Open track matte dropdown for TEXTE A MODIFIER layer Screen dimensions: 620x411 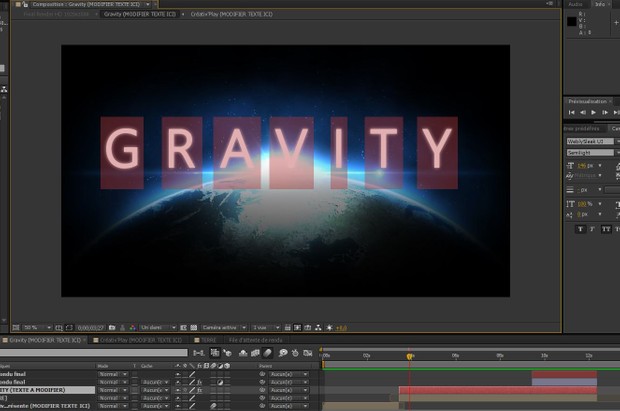pyautogui.click(x=156, y=390)
